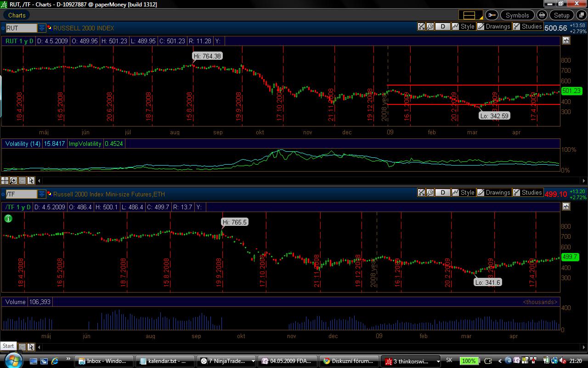Switch to Inbox - Windows Mail taskbar button

[104, 361]
